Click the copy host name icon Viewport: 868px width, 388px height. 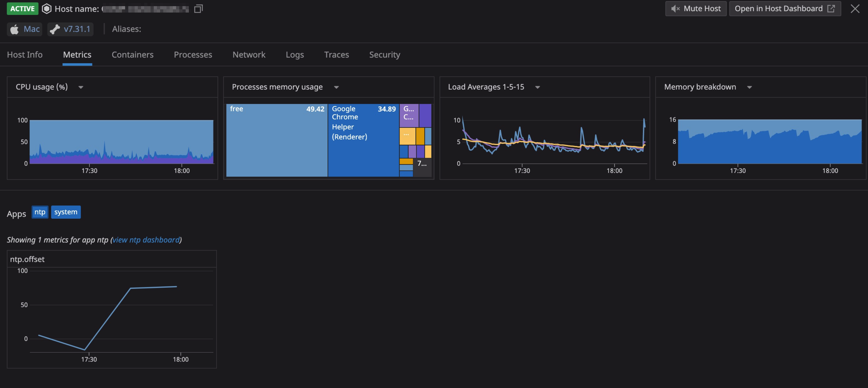coord(198,9)
